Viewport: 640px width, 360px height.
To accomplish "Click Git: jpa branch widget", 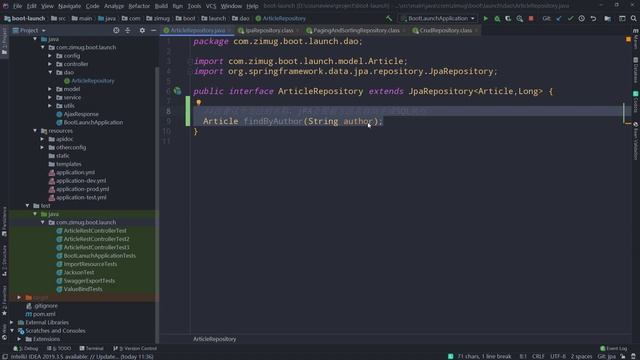I will pyautogui.click(x=607, y=356).
